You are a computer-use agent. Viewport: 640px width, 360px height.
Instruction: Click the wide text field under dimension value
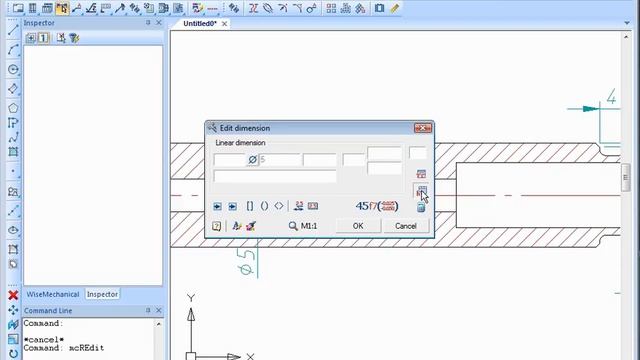point(275,176)
